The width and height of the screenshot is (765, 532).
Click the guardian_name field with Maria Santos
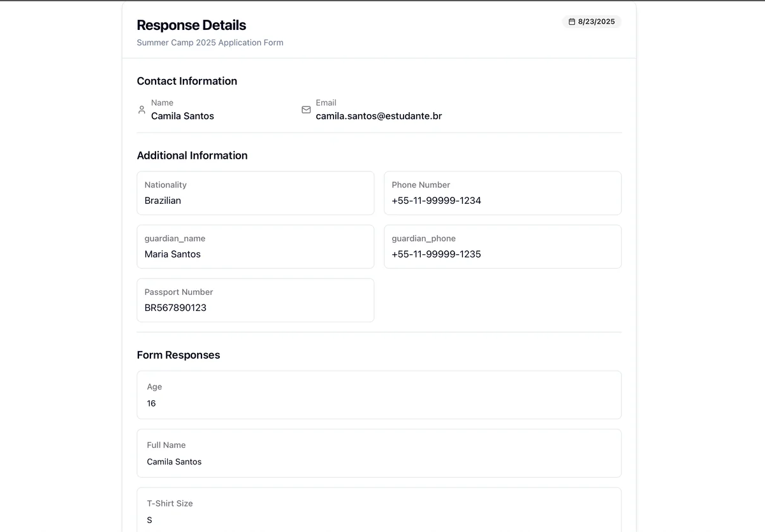pos(255,247)
